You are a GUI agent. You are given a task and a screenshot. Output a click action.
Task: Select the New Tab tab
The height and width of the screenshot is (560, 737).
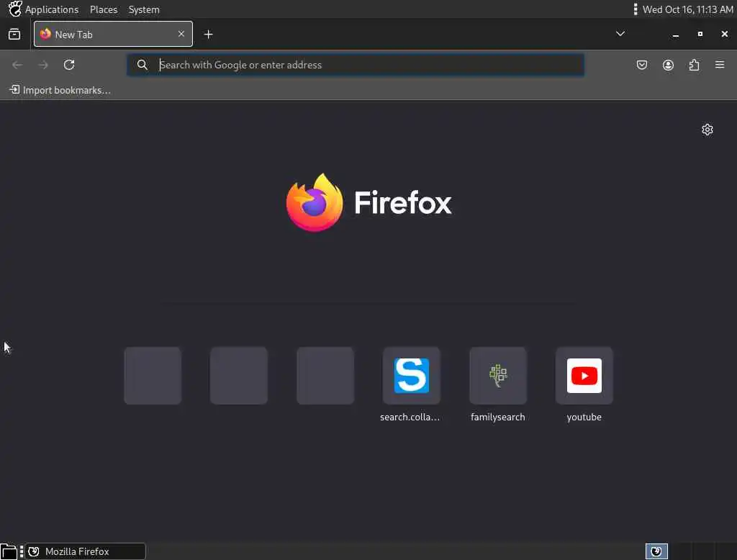[113, 34]
